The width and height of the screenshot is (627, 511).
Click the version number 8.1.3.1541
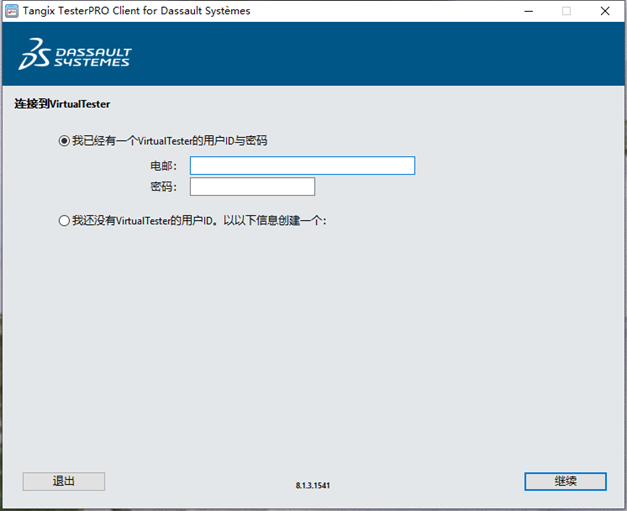313,485
